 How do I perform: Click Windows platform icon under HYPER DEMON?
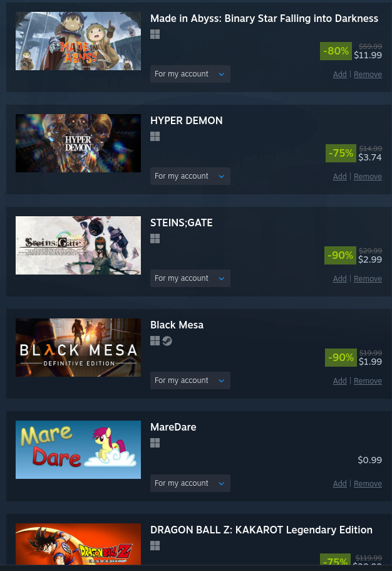[155, 137]
